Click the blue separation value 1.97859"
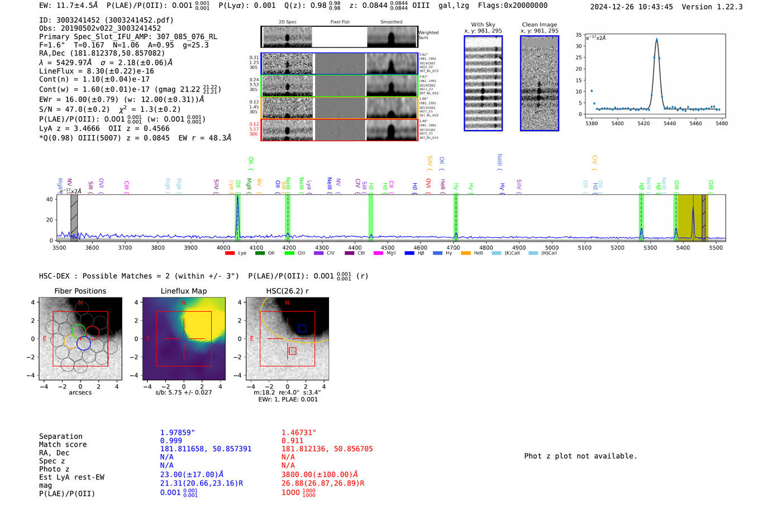This screenshot has height=532, width=782. pos(178,433)
